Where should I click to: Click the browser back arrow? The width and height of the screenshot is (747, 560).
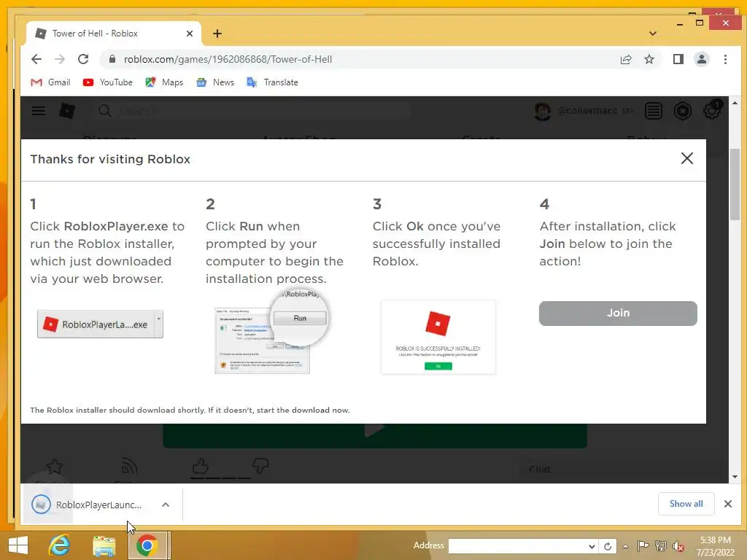36,59
